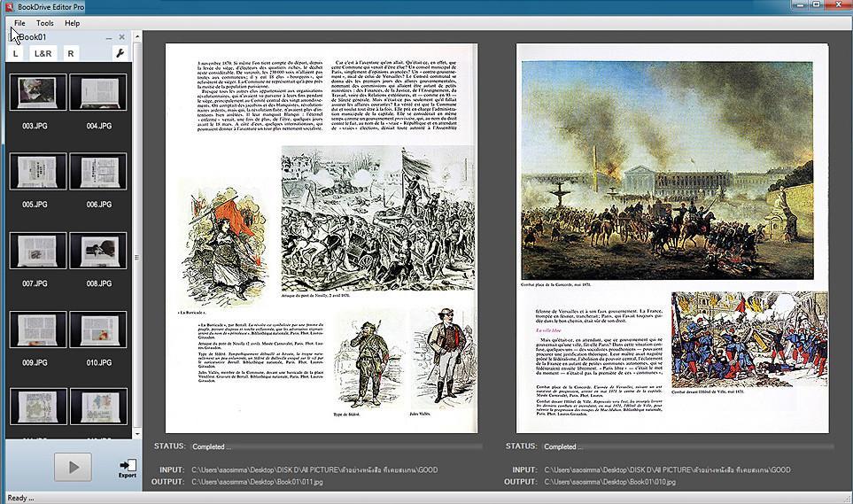Minimize the Book01 panel
The width and height of the screenshot is (853, 504).
pyautogui.click(x=109, y=37)
